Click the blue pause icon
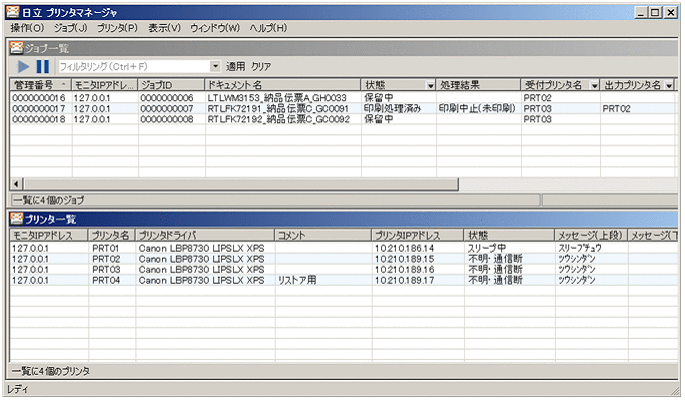Image resolution: width=685 pixels, height=400 pixels. [x=42, y=67]
